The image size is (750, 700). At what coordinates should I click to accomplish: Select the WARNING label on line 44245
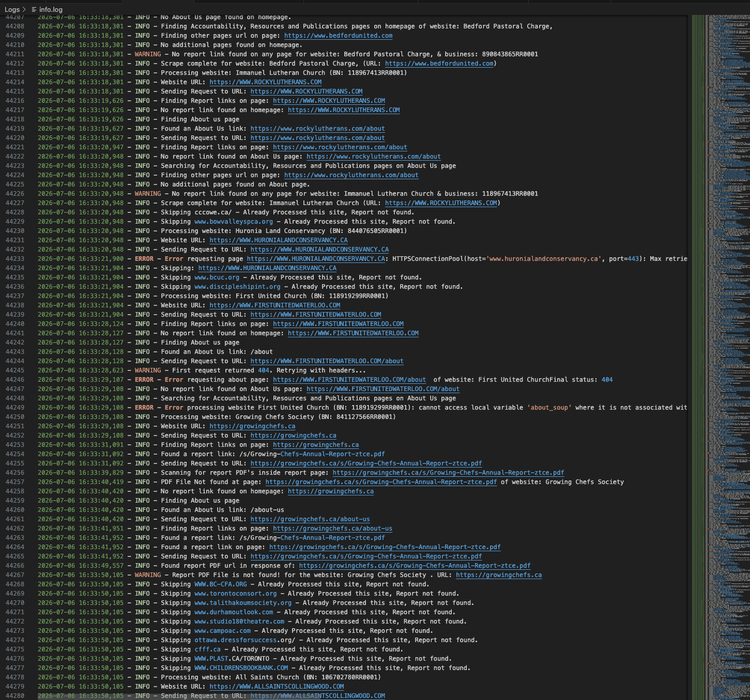tap(148, 370)
